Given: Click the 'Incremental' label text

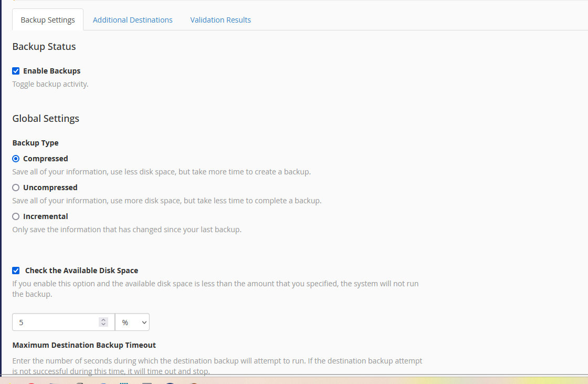Looking at the screenshot, I should (x=45, y=216).
